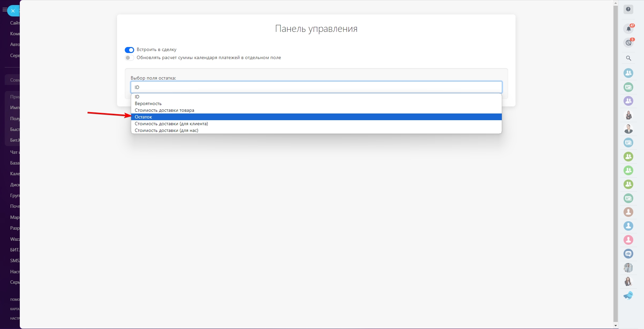
Task: Pick "Стоимость доставки товара" option
Action: (x=316, y=110)
